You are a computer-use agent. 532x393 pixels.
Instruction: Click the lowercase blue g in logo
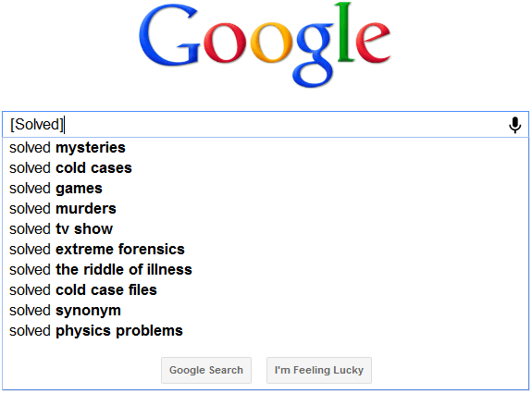[314, 55]
